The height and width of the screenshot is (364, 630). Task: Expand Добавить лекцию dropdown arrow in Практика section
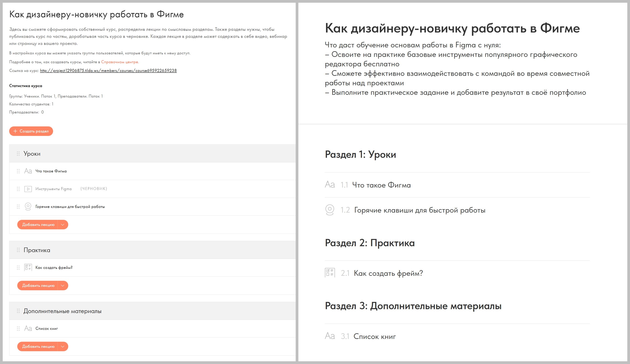pos(63,286)
